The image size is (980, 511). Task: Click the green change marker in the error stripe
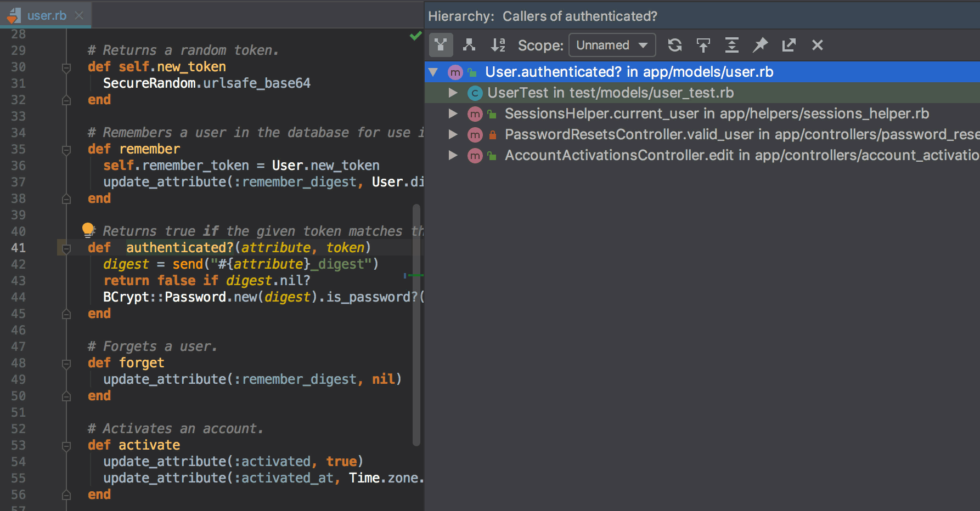415,275
